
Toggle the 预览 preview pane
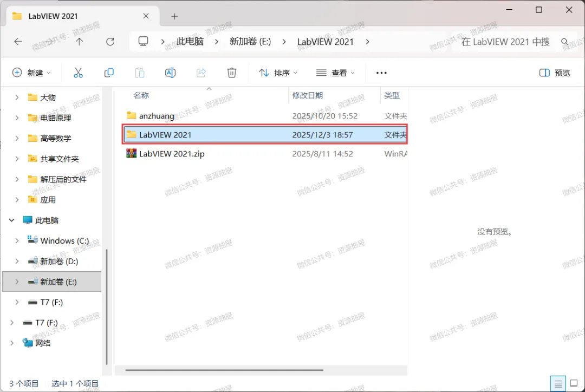point(555,73)
